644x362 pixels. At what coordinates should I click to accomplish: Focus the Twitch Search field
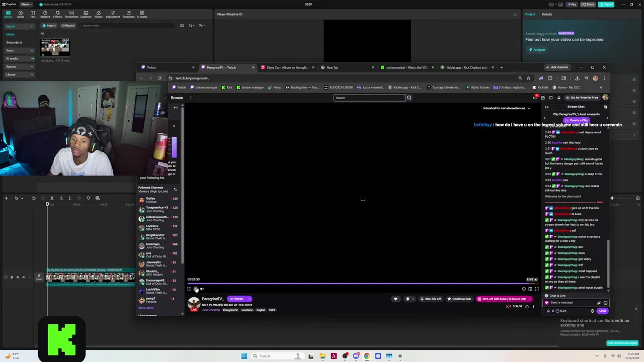coord(369,98)
